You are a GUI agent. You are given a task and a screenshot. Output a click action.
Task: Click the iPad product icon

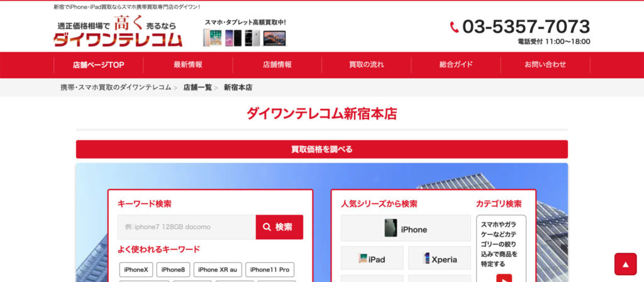coord(363,259)
